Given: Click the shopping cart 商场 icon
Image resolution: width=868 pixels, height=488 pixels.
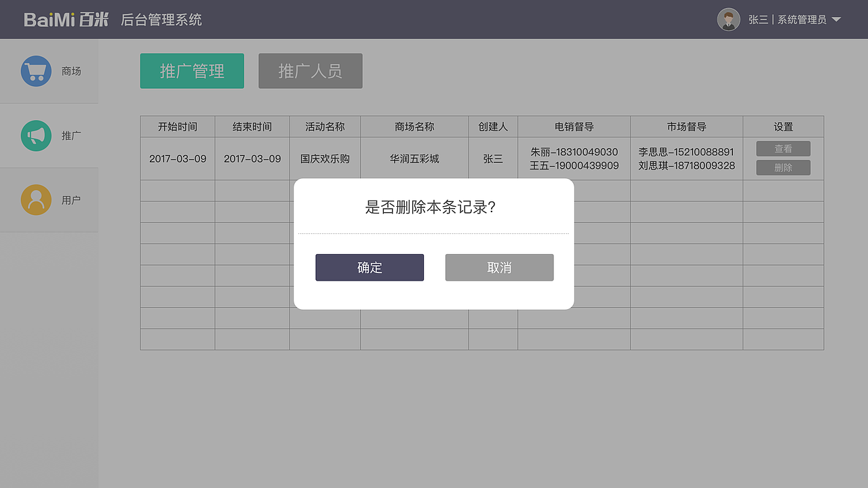Looking at the screenshot, I should (36, 71).
